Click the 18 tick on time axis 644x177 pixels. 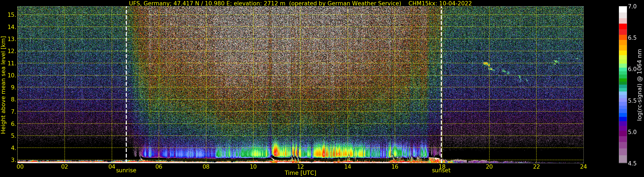coord(442,167)
